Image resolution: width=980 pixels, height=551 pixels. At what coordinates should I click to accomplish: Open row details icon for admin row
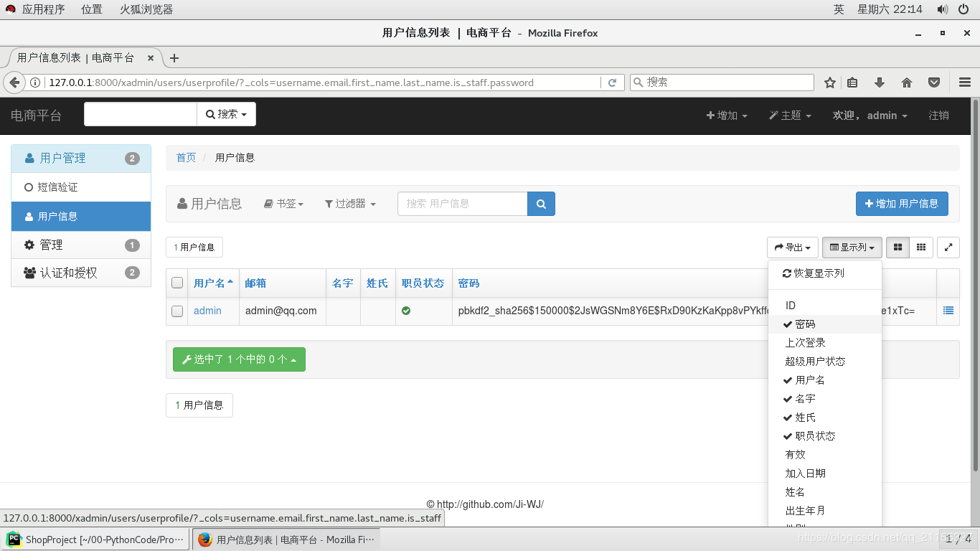point(948,311)
